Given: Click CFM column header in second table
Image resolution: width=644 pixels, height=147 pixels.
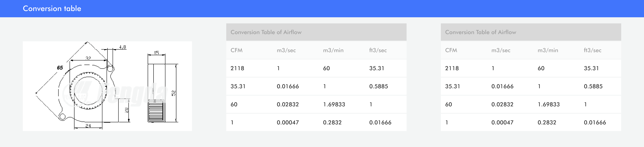Looking at the screenshot, I should (451, 50).
